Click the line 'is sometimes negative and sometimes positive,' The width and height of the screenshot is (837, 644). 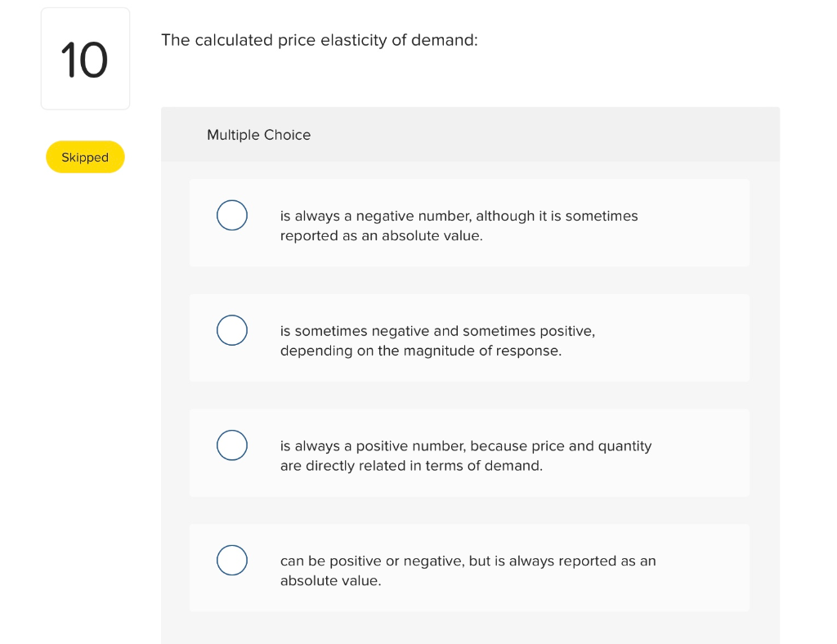click(x=437, y=331)
